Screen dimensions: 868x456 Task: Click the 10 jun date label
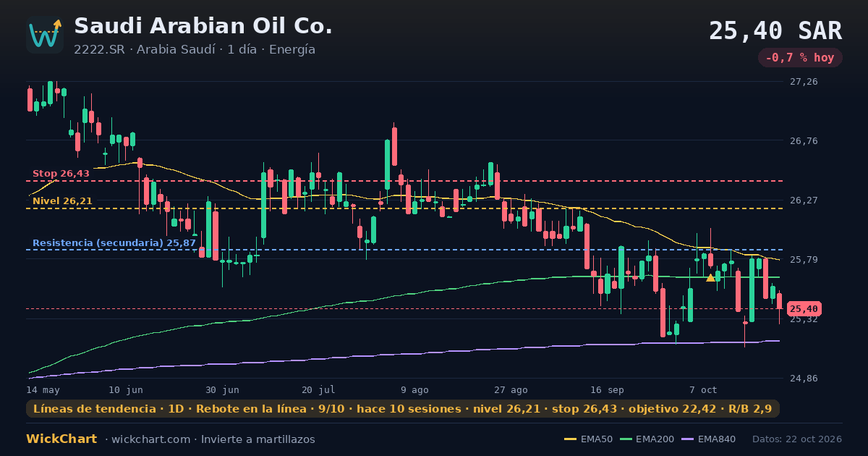point(125,390)
